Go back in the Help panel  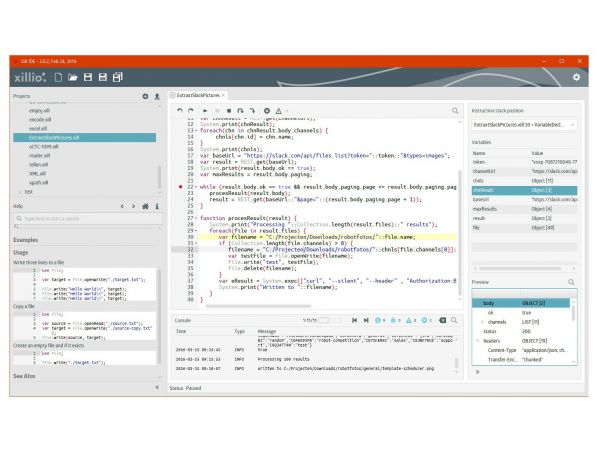[122, 206]
